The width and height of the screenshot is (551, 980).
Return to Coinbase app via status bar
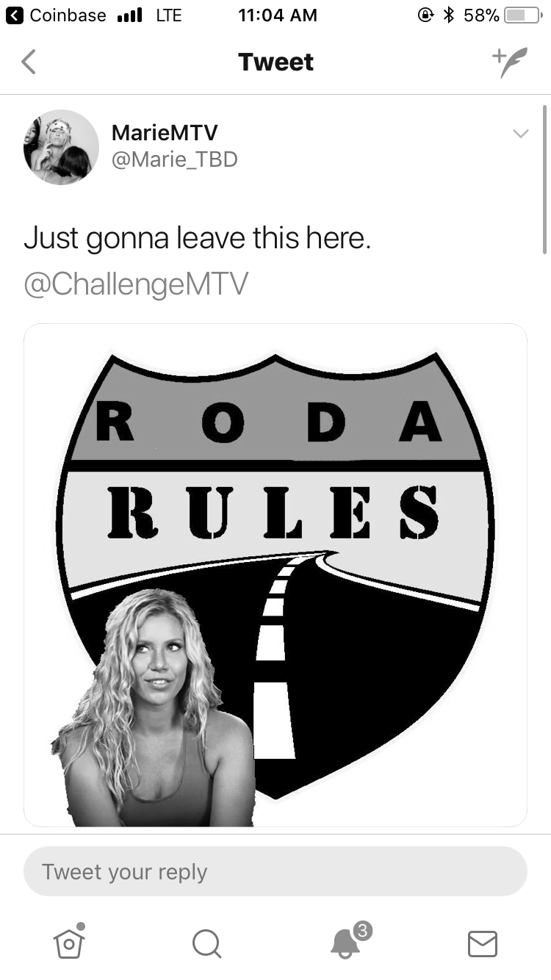pos(57,15)
